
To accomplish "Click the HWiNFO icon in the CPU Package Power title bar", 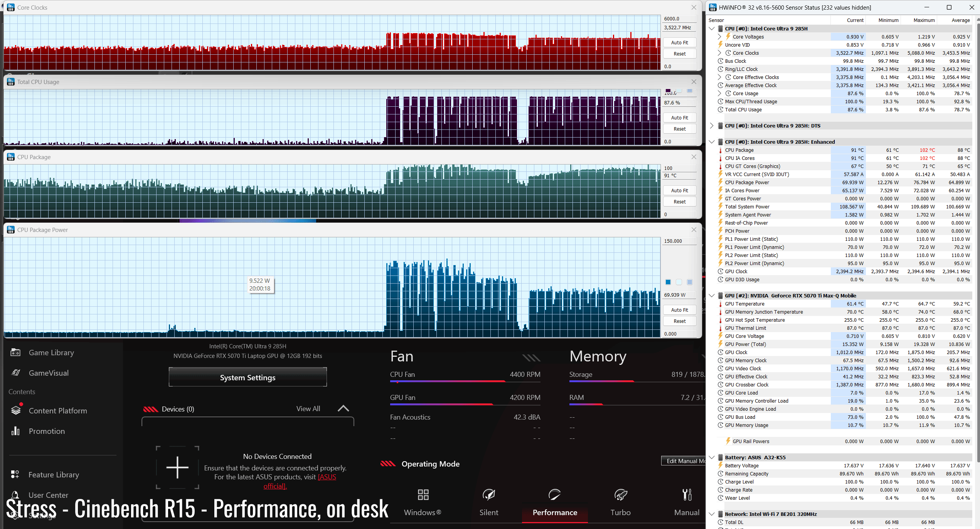I will [11, 230].
